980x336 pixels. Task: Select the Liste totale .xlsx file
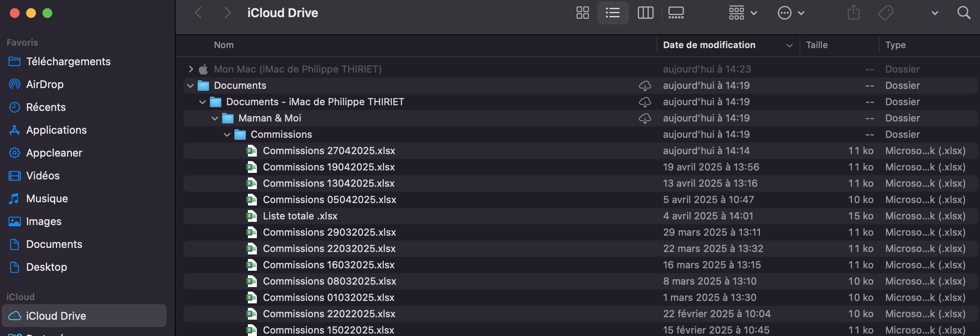click(x=300, y=216)
